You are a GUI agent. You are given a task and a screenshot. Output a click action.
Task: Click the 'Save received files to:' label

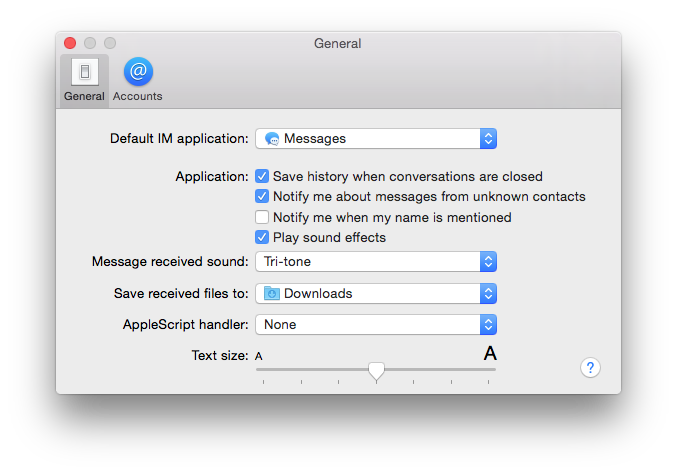tap(181, 294)
